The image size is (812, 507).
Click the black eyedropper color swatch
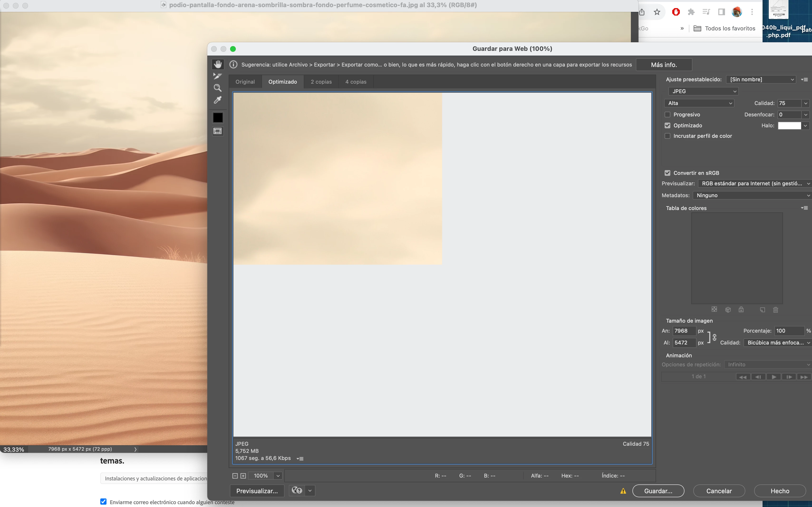click(x=218, y=118)
